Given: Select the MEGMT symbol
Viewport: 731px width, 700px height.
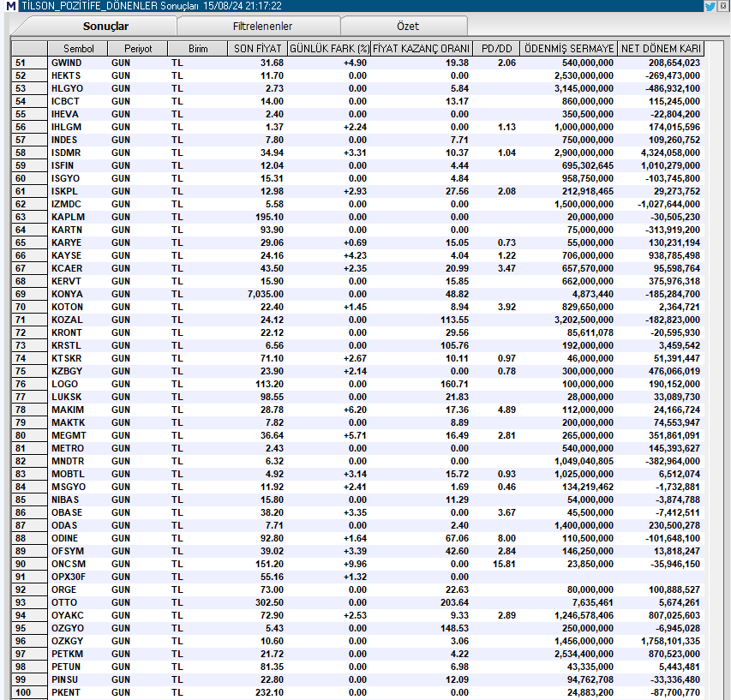Looking at the screenshot, I should tap(69, 435).
